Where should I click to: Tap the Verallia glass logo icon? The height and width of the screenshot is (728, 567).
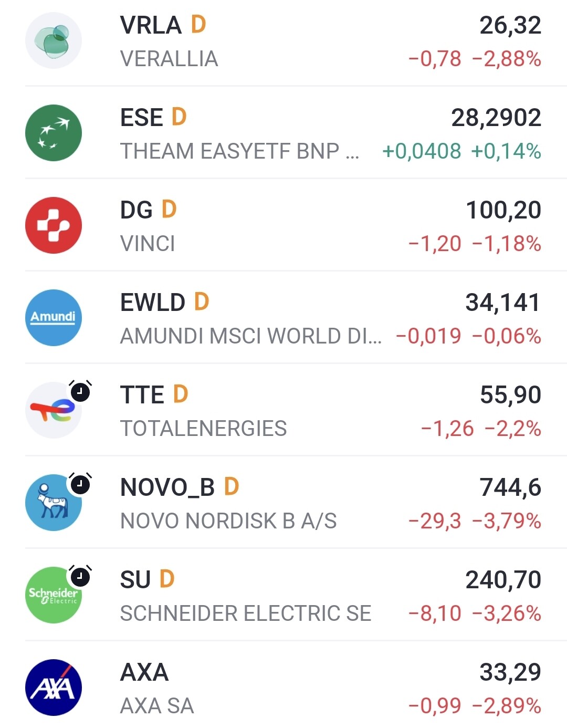tap(54, 40)
